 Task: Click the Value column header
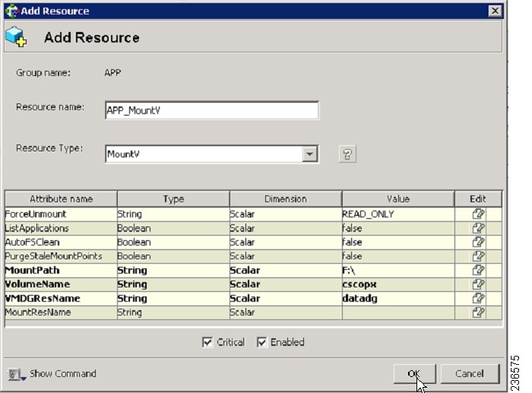pyautogui.click(x=398, y=199)
